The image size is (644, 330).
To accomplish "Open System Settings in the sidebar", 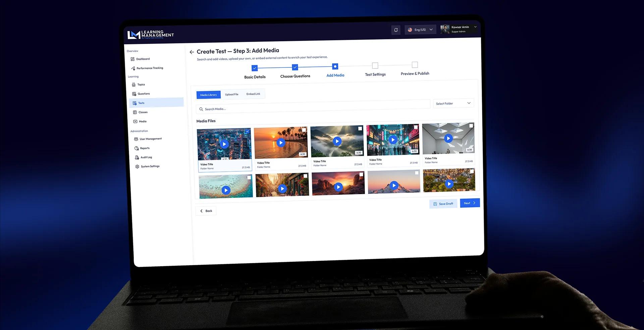I will coord(148,166).
